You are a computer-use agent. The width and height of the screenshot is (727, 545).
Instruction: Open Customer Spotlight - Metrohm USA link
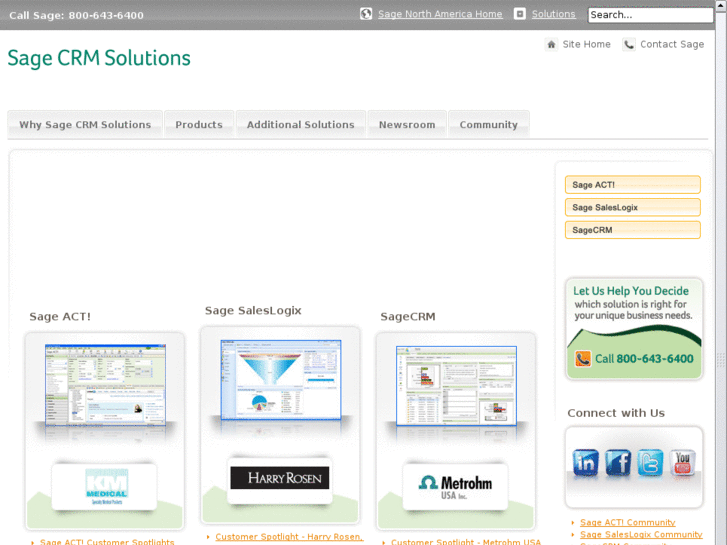point(466,542)
